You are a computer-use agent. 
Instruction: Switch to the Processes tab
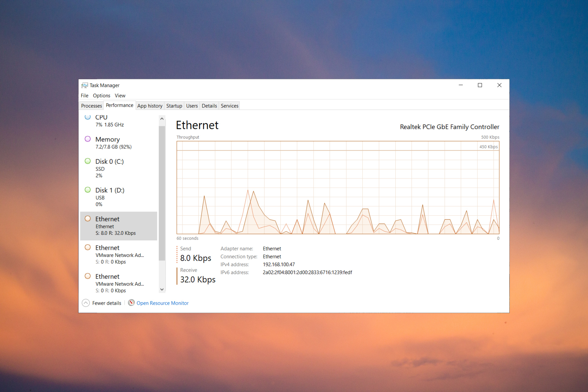click(92, 106)
